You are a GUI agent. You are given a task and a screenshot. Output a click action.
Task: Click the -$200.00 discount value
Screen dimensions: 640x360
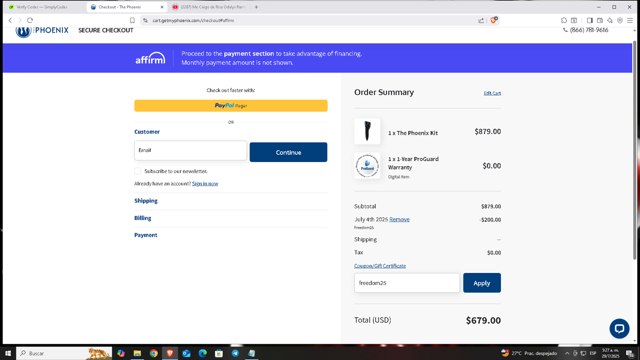(x=490, y=220)
